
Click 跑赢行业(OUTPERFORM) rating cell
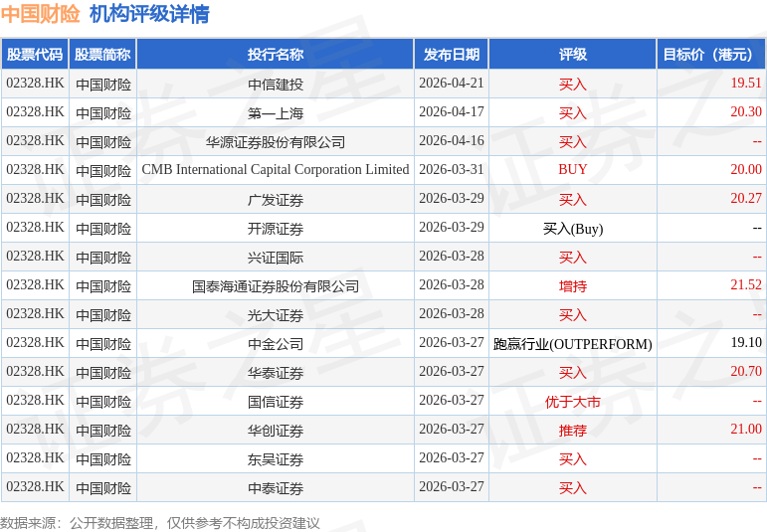573,344
